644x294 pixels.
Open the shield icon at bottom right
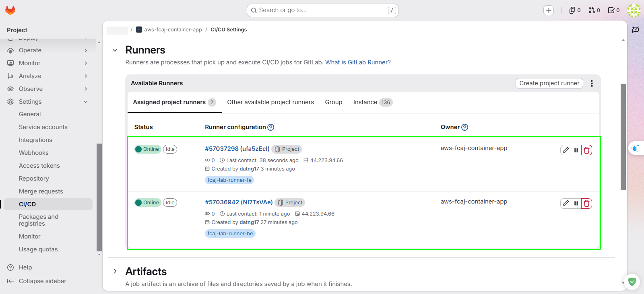[x=632, y=282]
